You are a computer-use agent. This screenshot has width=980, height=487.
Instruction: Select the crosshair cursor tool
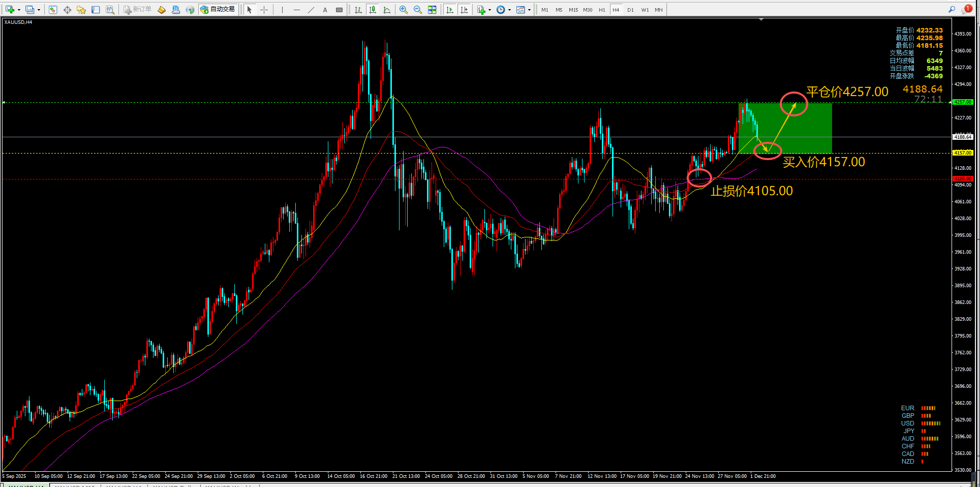coord(264,10)
